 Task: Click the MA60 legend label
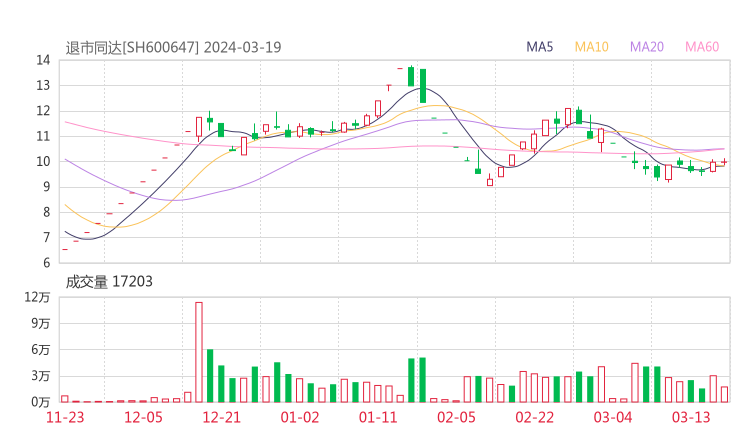[702, 47]
